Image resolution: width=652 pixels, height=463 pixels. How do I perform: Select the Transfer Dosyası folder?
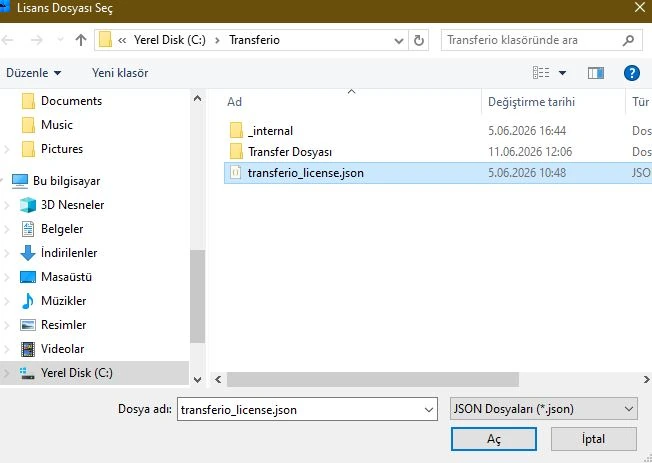tap(290, 152)
